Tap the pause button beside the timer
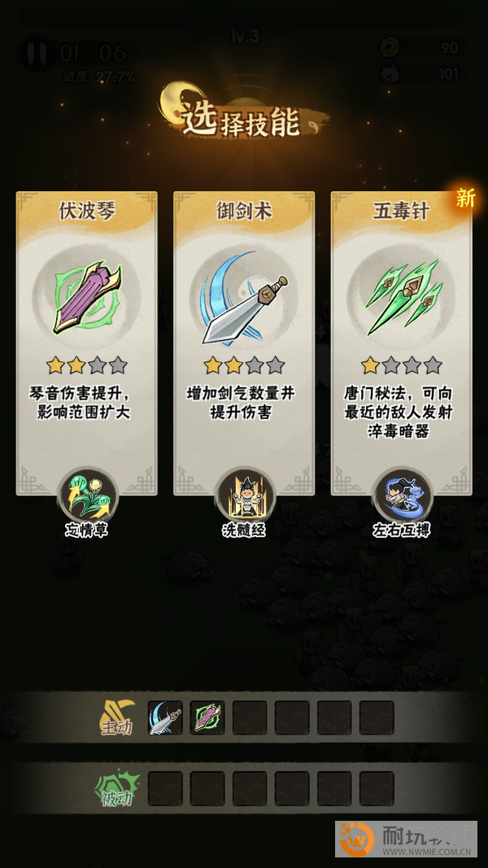Screen dimensions: 488x868 point(37,53)
